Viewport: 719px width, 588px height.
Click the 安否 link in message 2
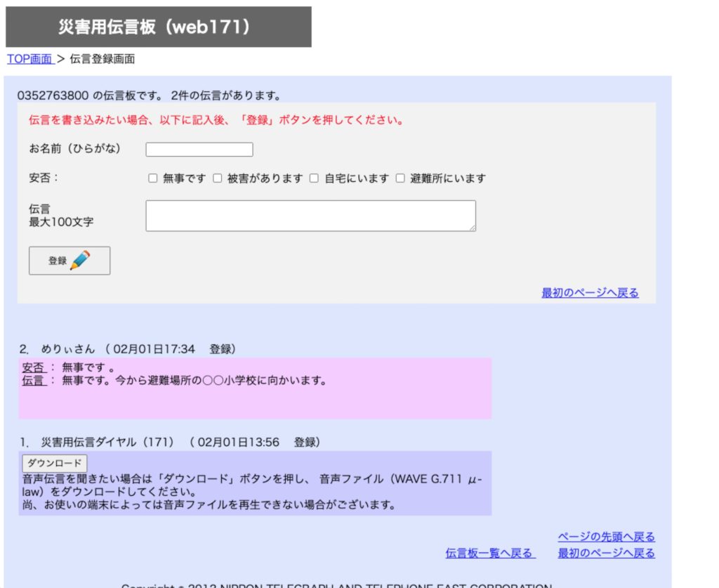click(34, 367)
